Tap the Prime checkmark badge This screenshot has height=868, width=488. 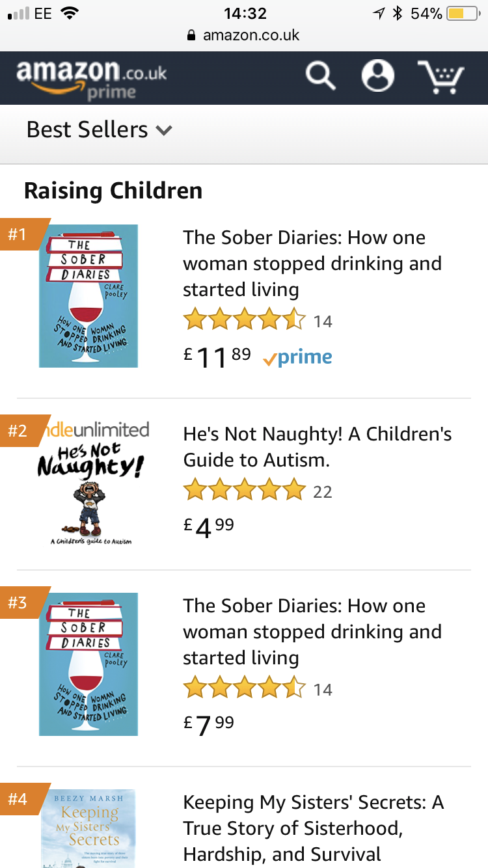(x=298, y=357)
